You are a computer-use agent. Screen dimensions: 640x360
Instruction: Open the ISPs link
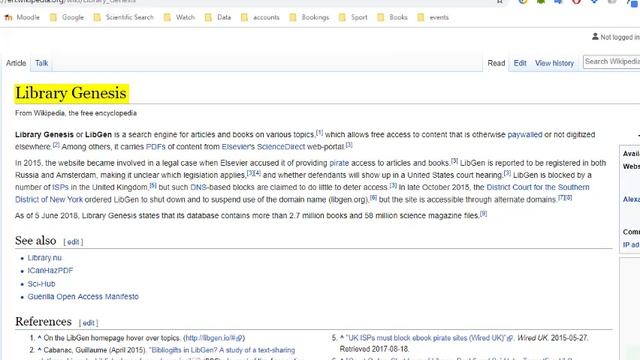[60, 187]
